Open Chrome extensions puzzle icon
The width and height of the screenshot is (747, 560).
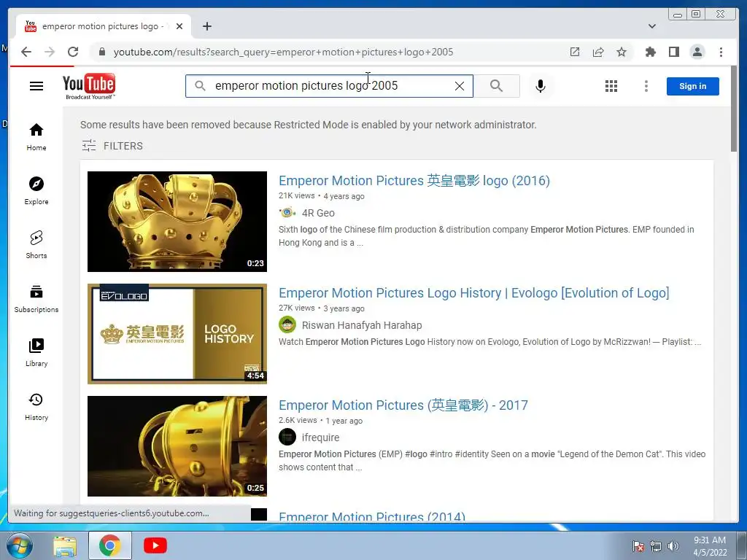click(x=650, y=52)
